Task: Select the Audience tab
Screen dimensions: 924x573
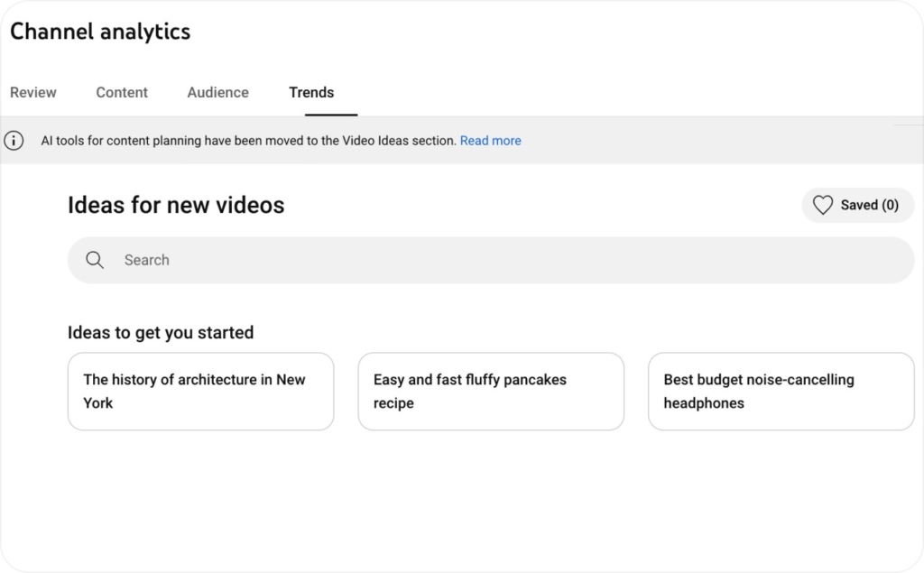Action: click(217, 92)
